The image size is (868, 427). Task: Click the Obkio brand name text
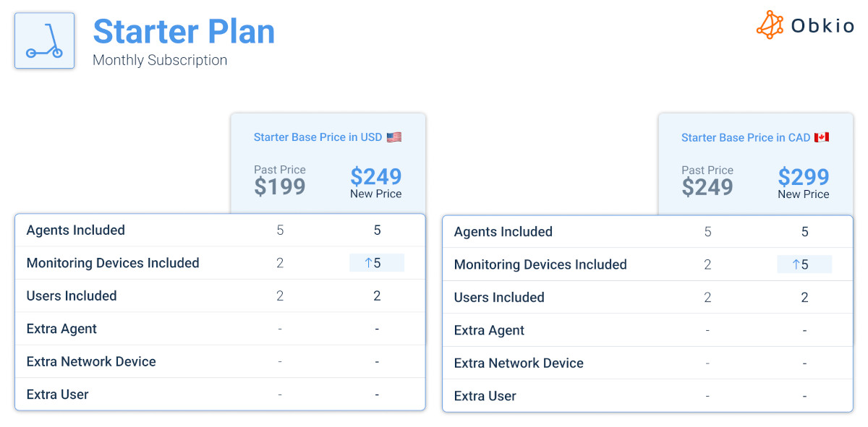tap(823, 26)
